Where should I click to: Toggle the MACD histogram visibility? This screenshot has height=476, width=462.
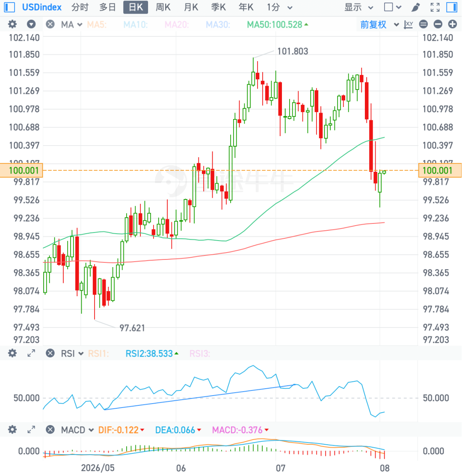point(240,430)
